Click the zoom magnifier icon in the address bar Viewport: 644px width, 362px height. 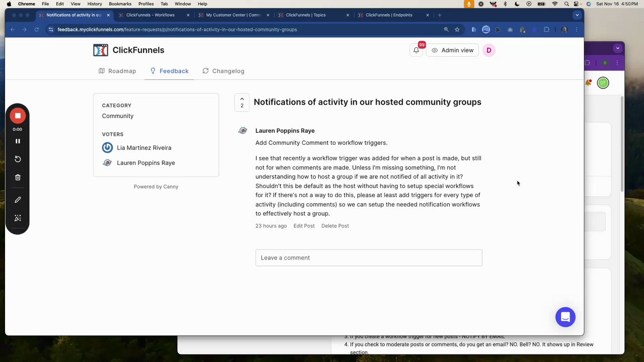pyautogui.click(x=446, y=30)
